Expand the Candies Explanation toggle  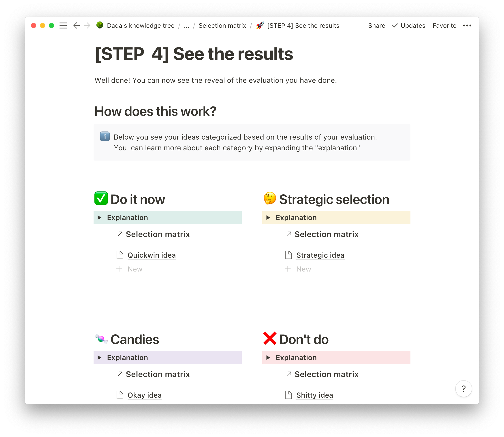100,358
